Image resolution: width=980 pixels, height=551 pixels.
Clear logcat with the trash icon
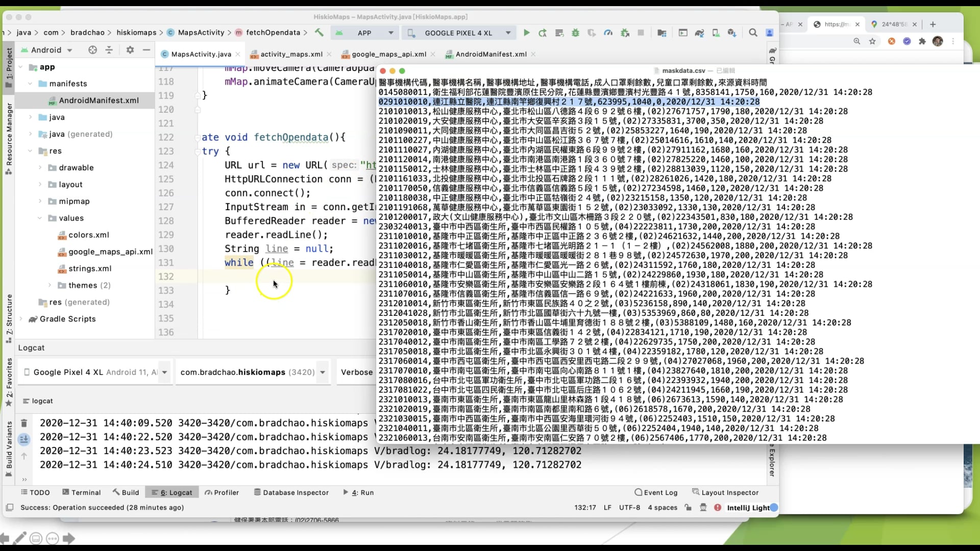click(x=24, y=423)
